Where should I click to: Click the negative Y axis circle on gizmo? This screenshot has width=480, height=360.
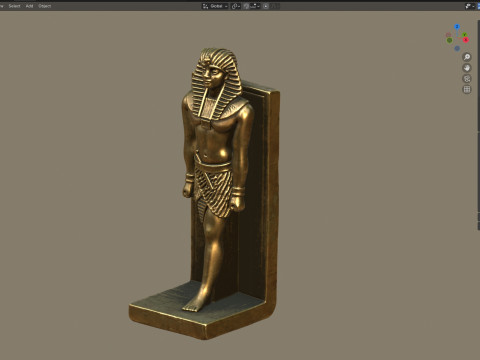pos(449,40)
